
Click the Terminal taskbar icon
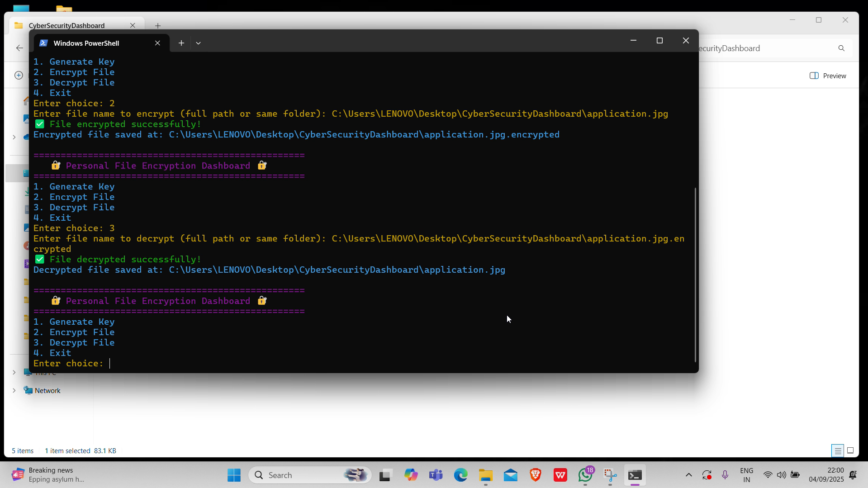(x=635, y=475)
